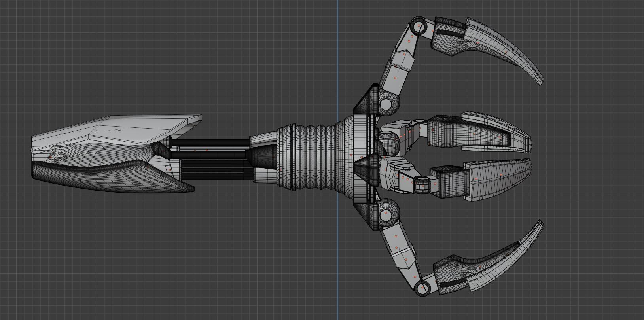Click the ribbed cylindrical collar mesh

(305, 156)
